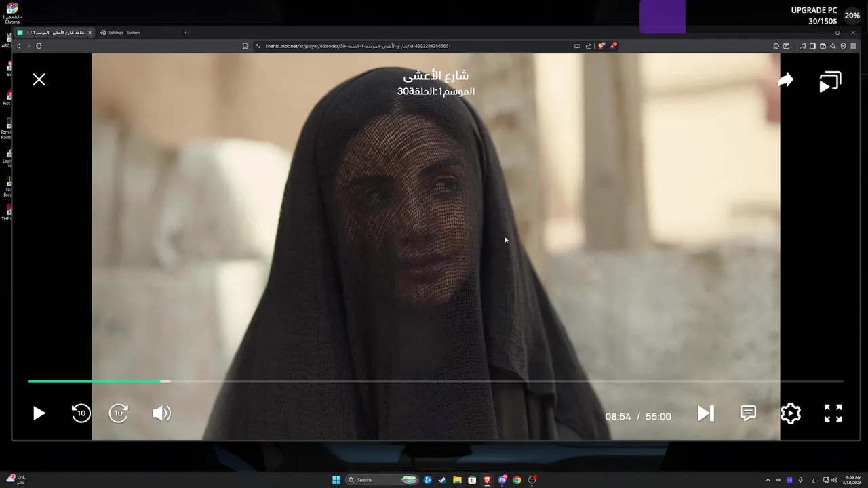The image size is (868, 488).
Task: Open Brave Shields lion icon
Action: (x=601, y=46)
